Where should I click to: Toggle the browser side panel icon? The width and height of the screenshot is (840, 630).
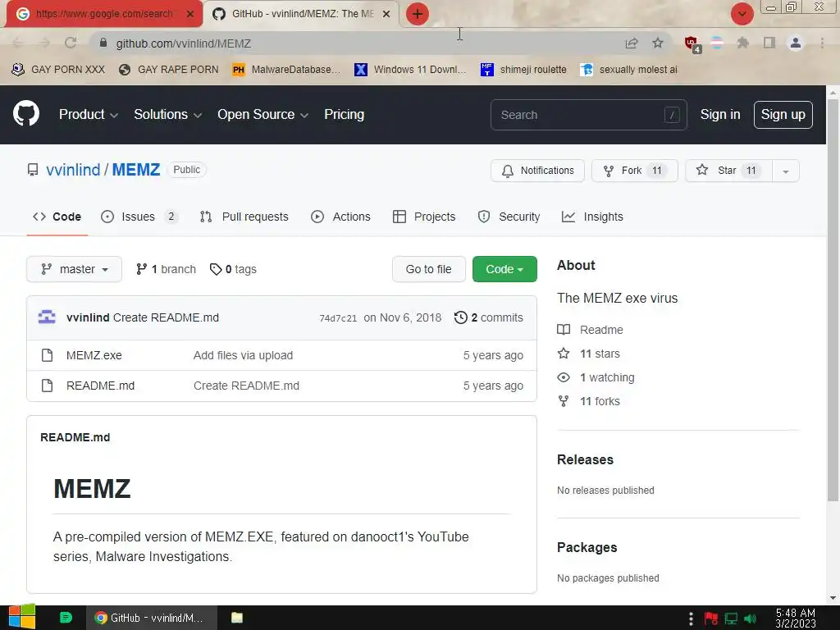[x=769, y=43]
